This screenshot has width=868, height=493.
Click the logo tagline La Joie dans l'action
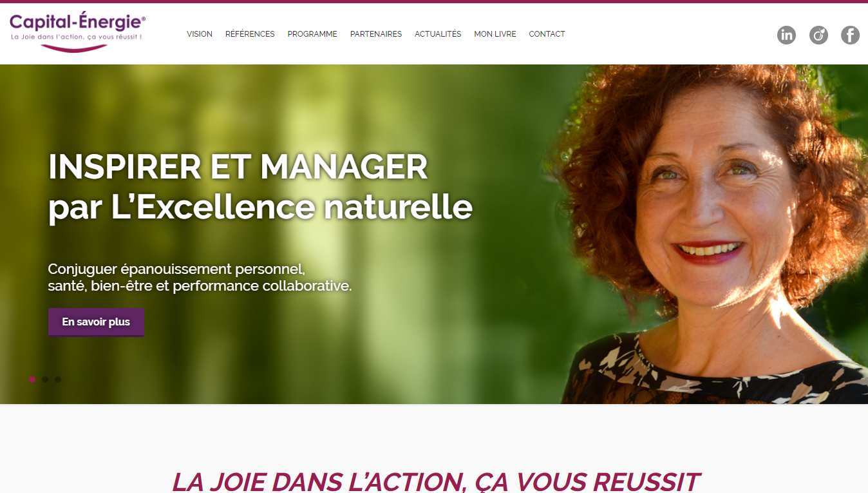(x=76, y=37)
